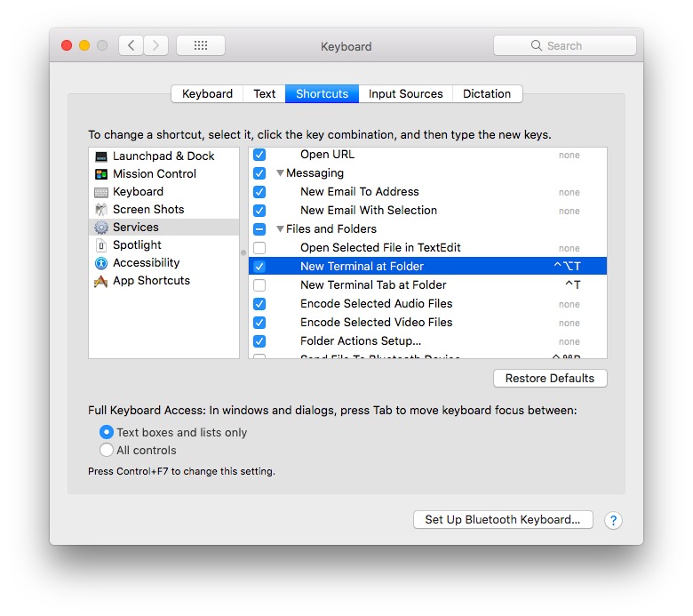Viewport: 693px width, 616px height.
Task: Select Open Selected File in TextEdit row
Action: (x=427, y=248)
